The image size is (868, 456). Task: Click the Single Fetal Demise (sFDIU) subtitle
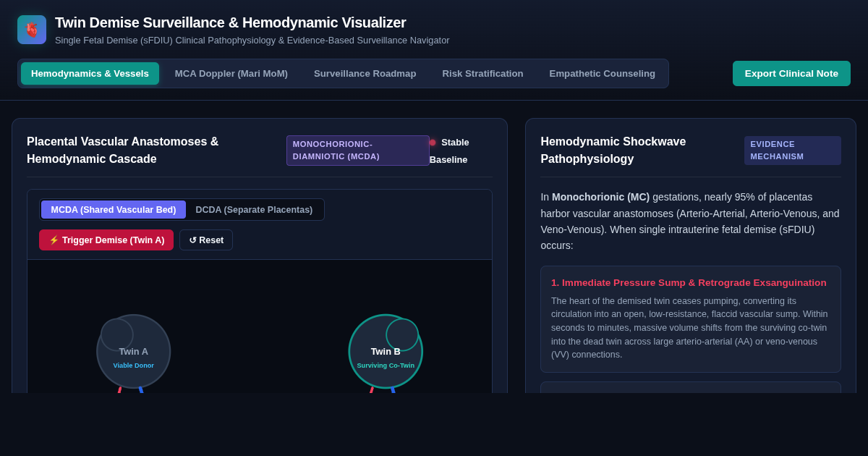tap(252, 41)
